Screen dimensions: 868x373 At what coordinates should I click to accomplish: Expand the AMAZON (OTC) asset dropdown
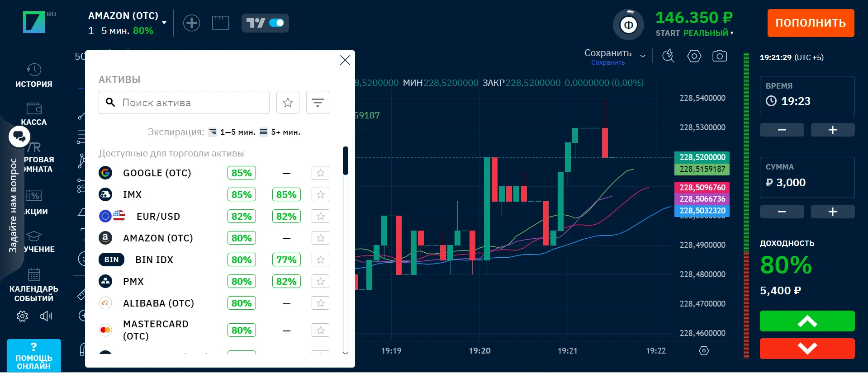[x=164, y=23]
